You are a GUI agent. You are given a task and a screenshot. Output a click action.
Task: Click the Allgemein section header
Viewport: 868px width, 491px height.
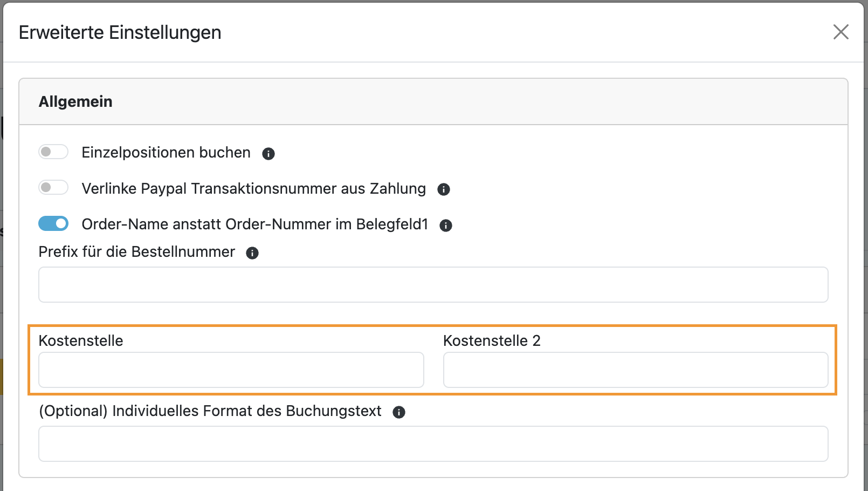75,101
